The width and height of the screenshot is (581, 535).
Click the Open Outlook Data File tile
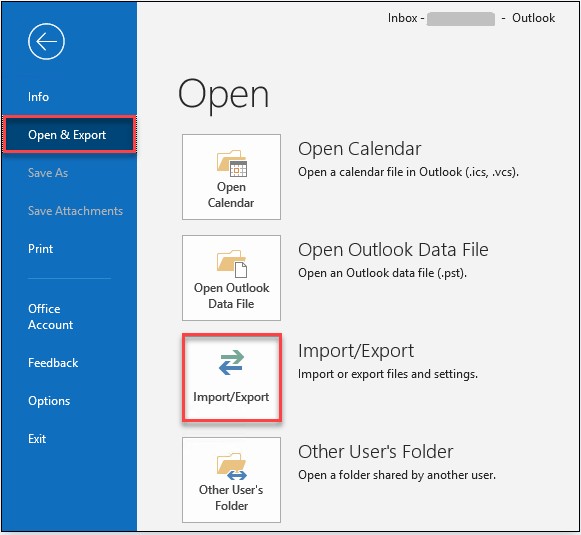point(231,278)
